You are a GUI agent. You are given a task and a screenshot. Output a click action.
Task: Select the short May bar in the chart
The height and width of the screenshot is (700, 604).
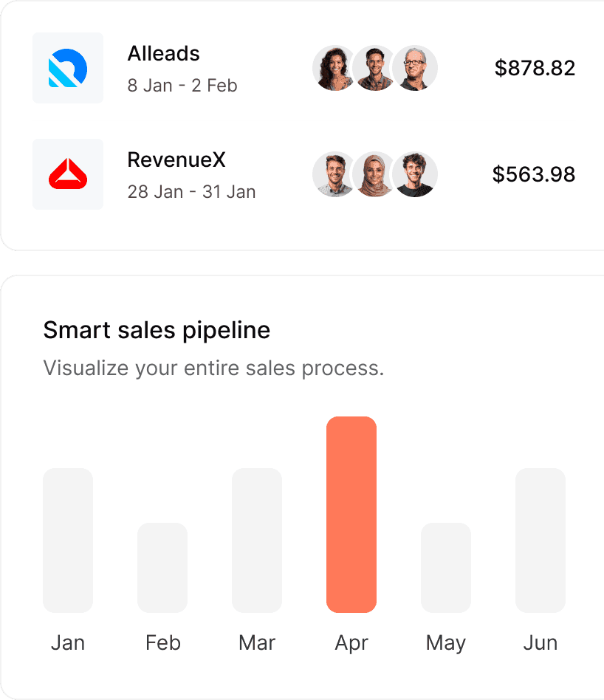point(446,567)
